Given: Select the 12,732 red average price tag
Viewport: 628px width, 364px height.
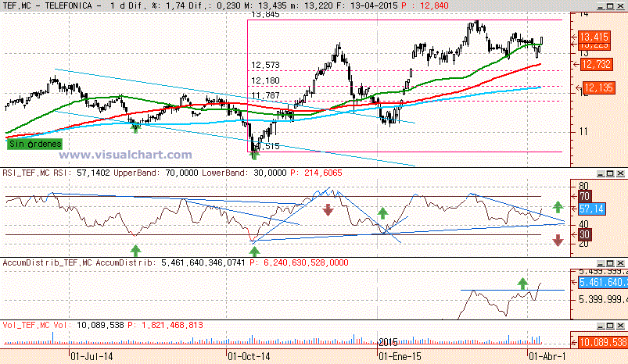Looking at the screenshot, I should pos(596,64).
